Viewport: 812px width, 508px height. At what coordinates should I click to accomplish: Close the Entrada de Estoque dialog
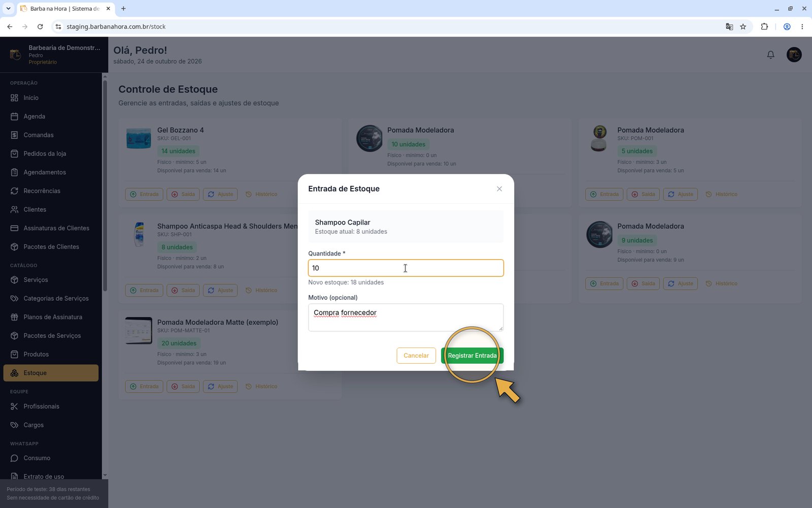[499, 189]
